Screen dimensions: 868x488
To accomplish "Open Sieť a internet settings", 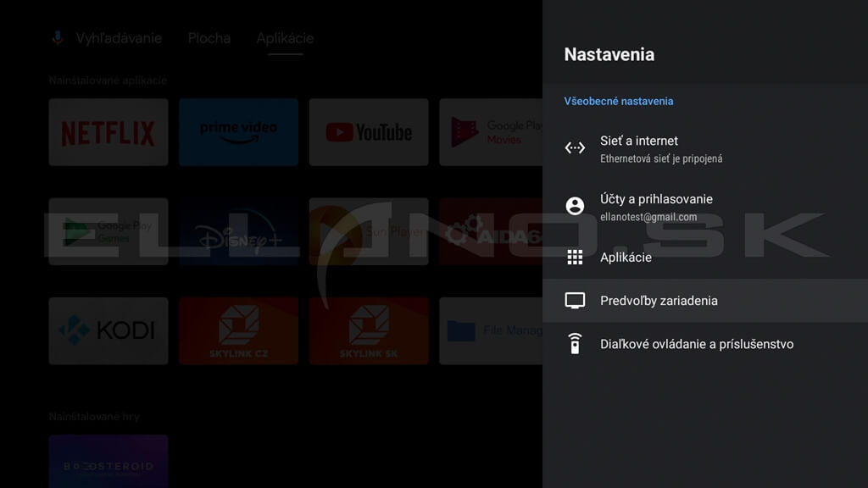I will click(x=705, y=149).
